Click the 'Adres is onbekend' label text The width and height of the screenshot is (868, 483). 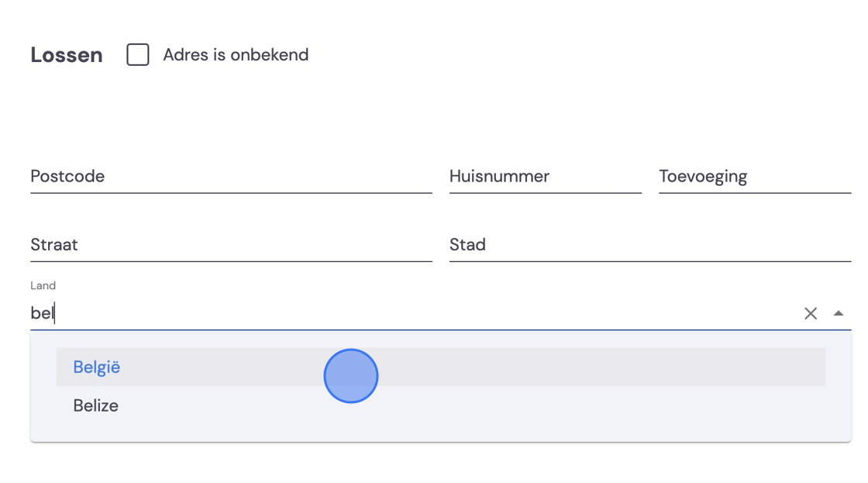point(236,55)
